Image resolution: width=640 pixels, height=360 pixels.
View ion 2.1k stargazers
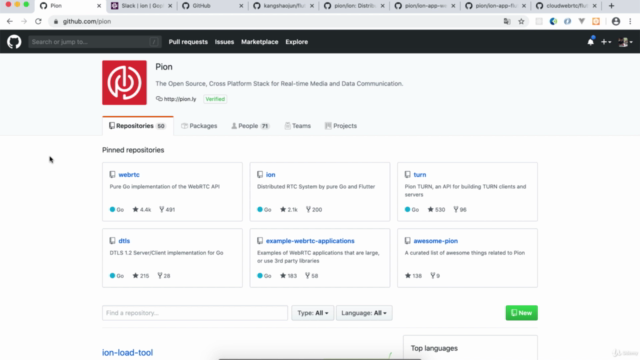pos(289,209)
